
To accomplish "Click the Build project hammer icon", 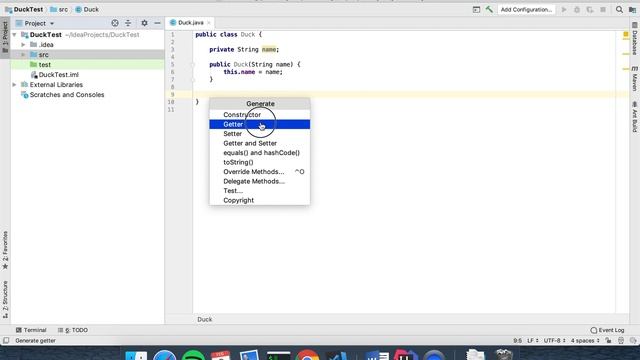I will [x=489, y=9].
